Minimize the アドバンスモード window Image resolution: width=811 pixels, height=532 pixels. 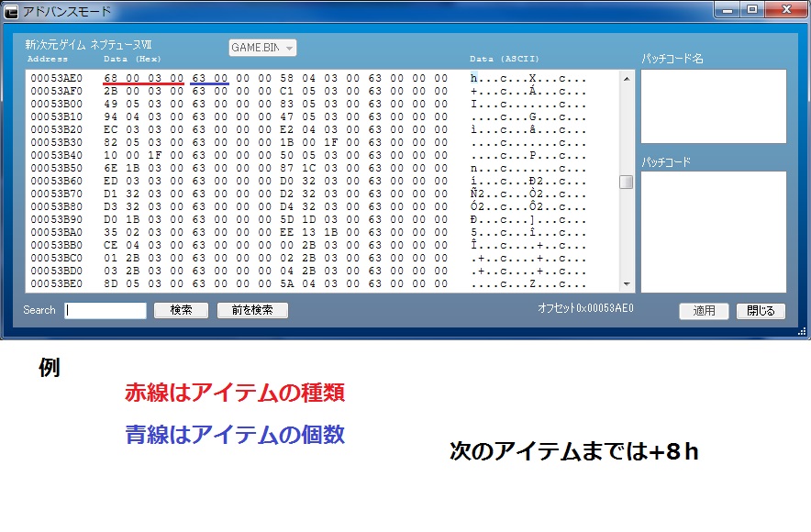(728, 9)
